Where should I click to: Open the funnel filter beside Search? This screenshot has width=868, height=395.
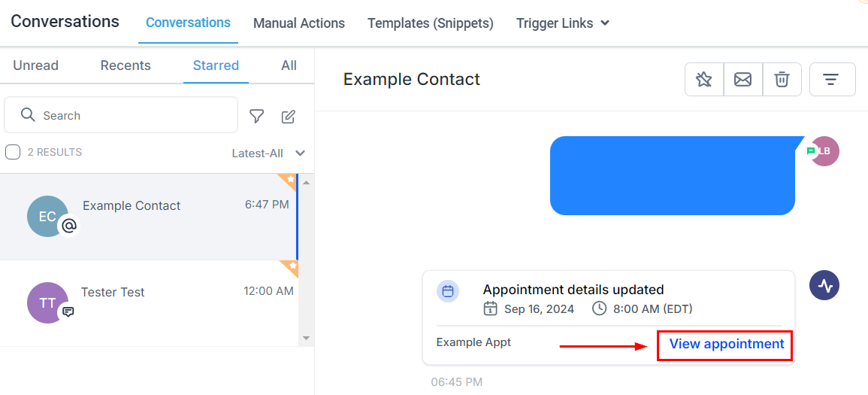(256, 116)
